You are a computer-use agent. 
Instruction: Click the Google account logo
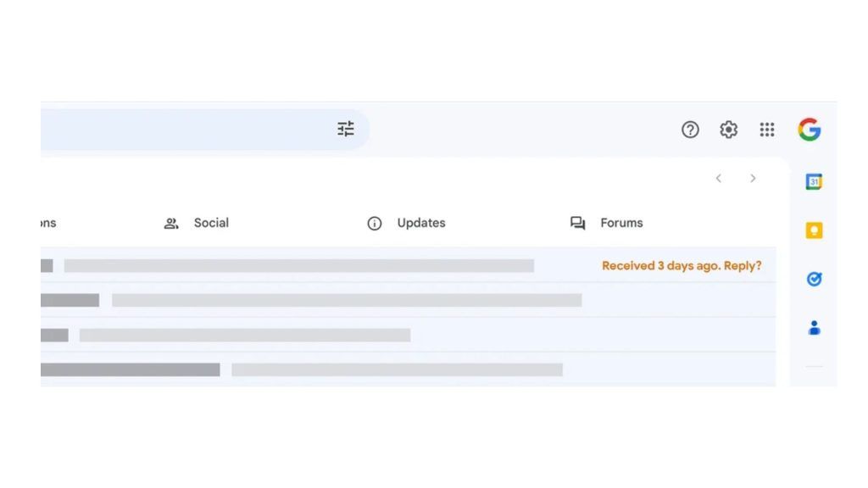[810, 130]
